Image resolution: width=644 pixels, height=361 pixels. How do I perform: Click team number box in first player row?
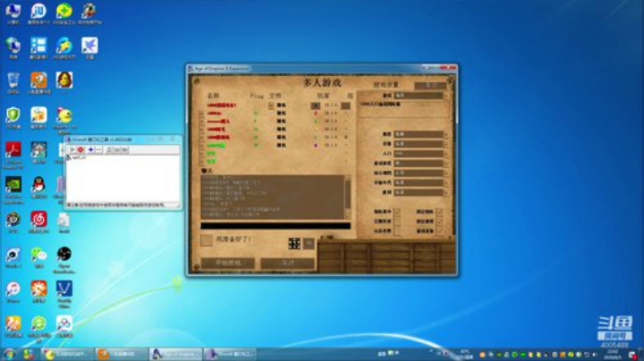coord(346,105)
